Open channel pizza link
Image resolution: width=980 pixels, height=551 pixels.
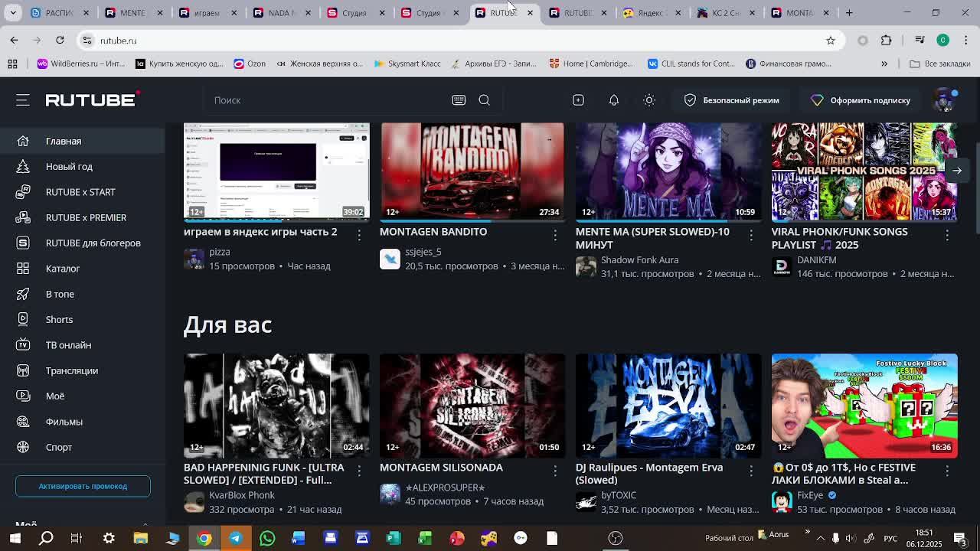click(220, 252)
